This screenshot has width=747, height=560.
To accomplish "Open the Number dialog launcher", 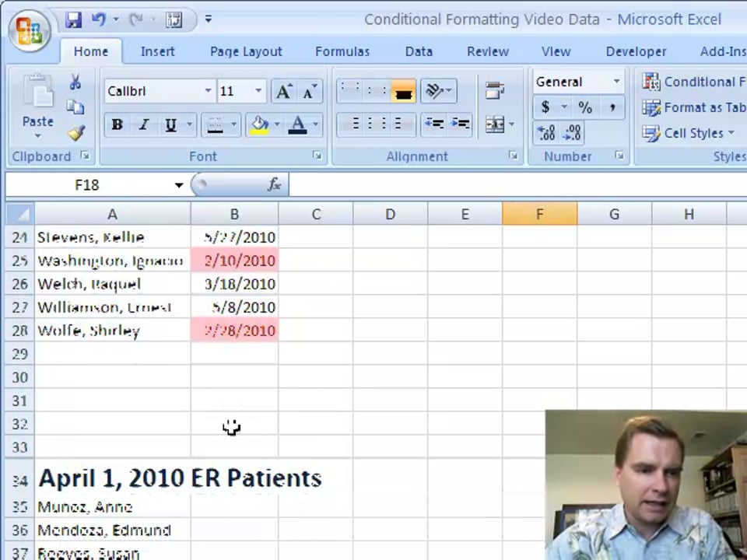I will (x=619, y=156).
